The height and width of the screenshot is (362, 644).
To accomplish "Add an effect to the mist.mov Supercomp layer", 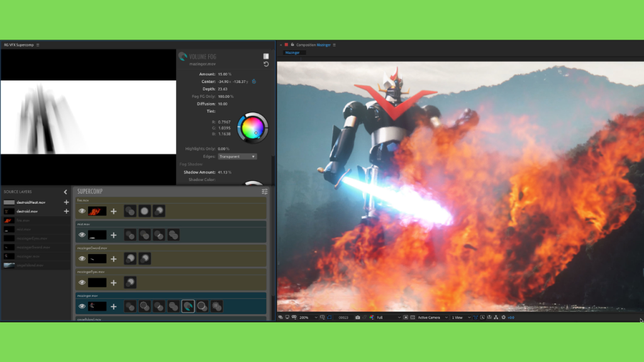I will click(x=114, y=235).
